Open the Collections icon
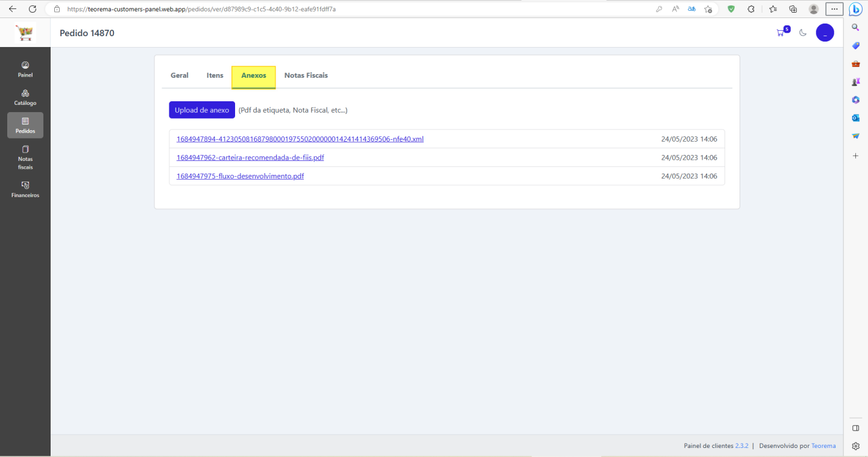This screenshot has height=457, width=868. click(x=793, y=9)
